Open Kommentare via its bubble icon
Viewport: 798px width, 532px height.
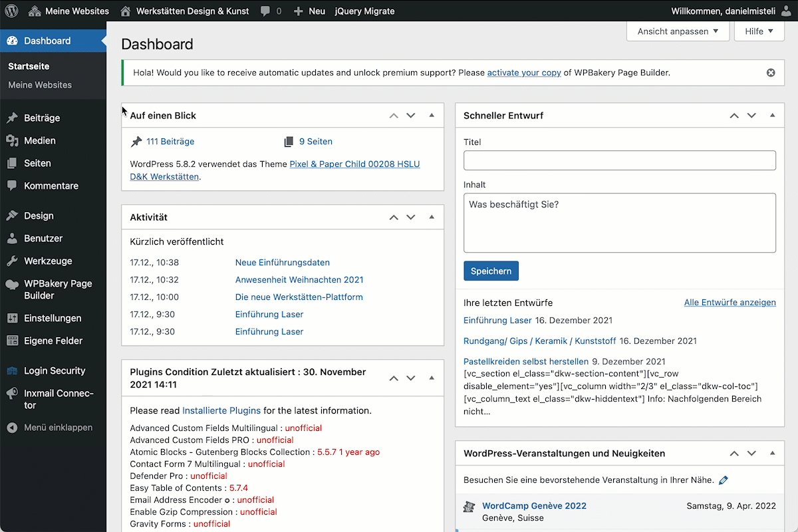(x=12, y=186)
